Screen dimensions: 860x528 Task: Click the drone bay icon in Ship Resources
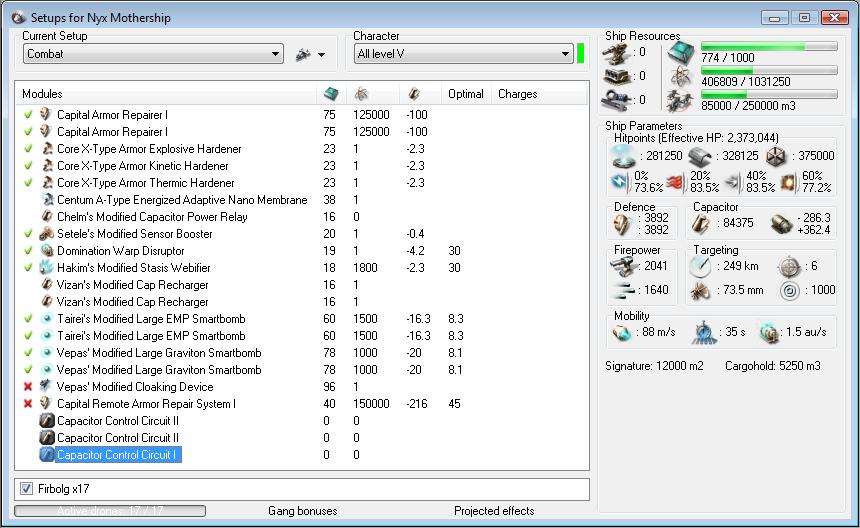tap(679, 100)
